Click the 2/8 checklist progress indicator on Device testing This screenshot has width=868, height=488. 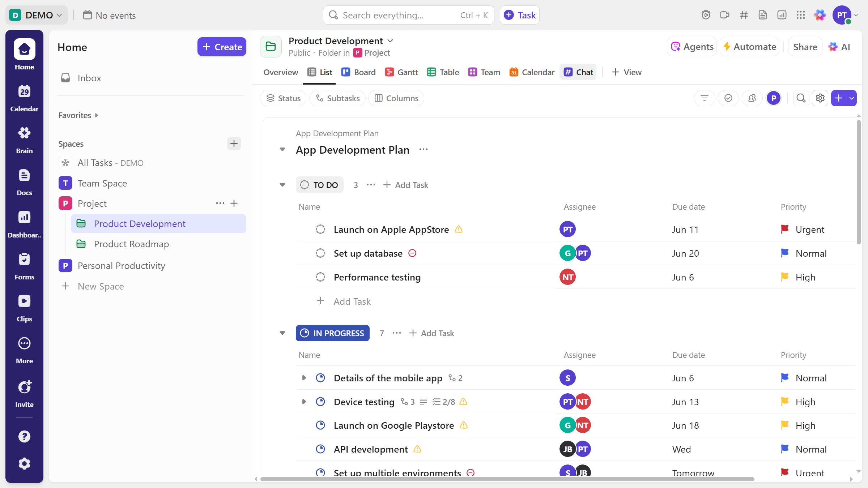pyautogui.click(x=443, y=402)
